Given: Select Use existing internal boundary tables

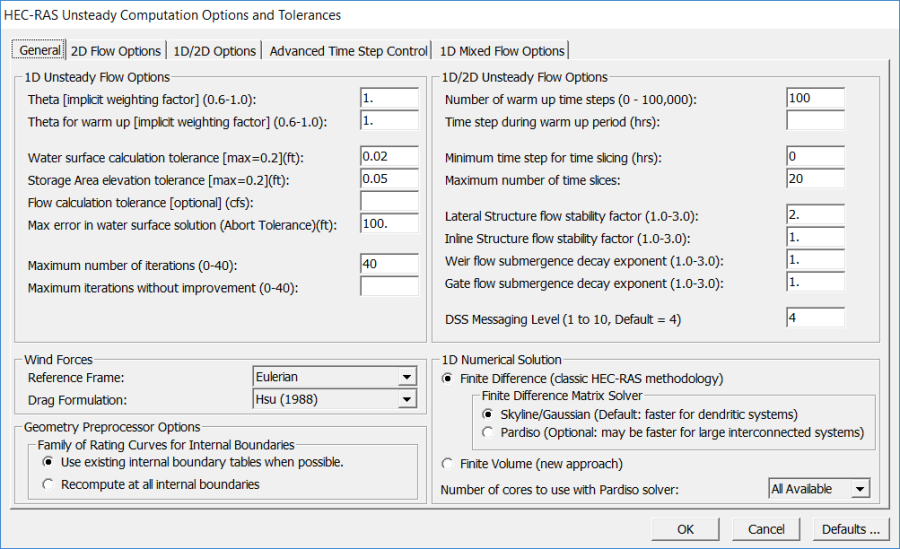Looking at the screenshot, I should pyautogui.click(x=193, y=462).
